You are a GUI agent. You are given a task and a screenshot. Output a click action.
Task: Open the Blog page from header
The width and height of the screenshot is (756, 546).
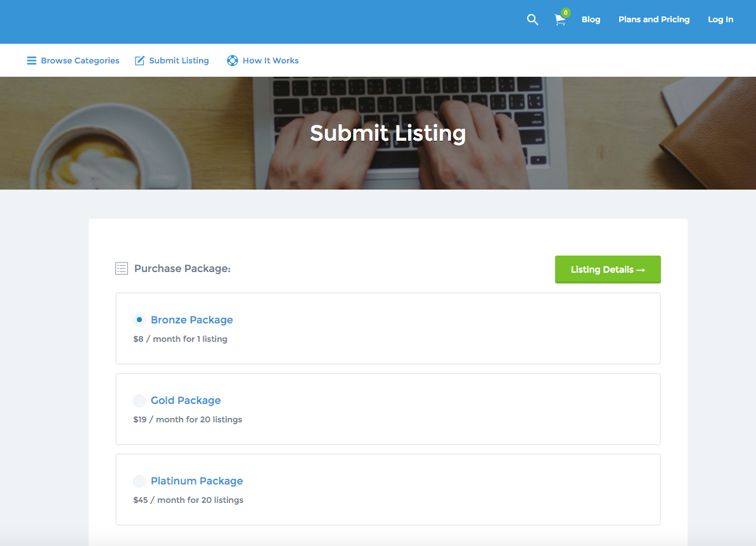pos(591,20)
